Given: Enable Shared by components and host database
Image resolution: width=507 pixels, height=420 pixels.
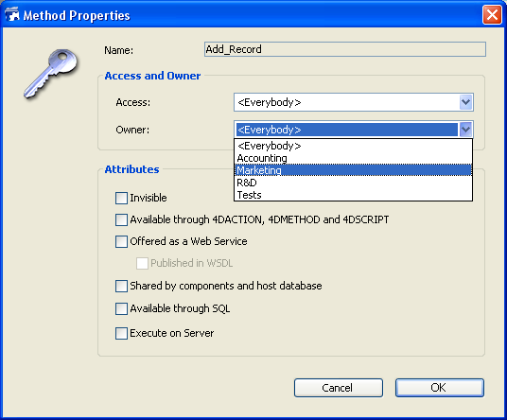Looking at the screenshot, I should click(x=121, y=286).
